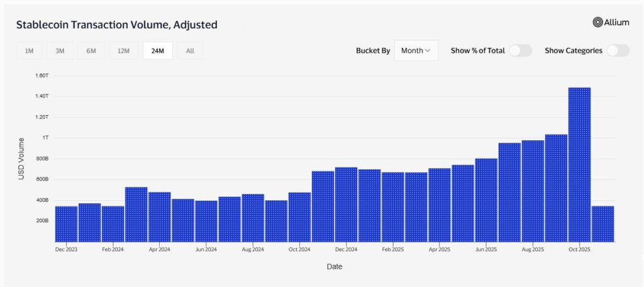Click the Dec 2023 volume bar
The height and width of the screenshot is (287, 644).
pyautogui.click(x=66, y=223)
